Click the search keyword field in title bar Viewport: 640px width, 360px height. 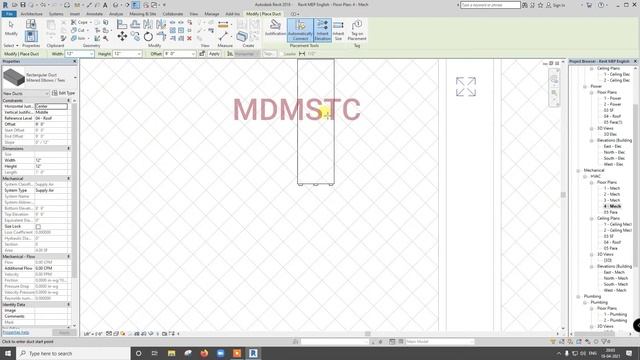tap(490, 5)
